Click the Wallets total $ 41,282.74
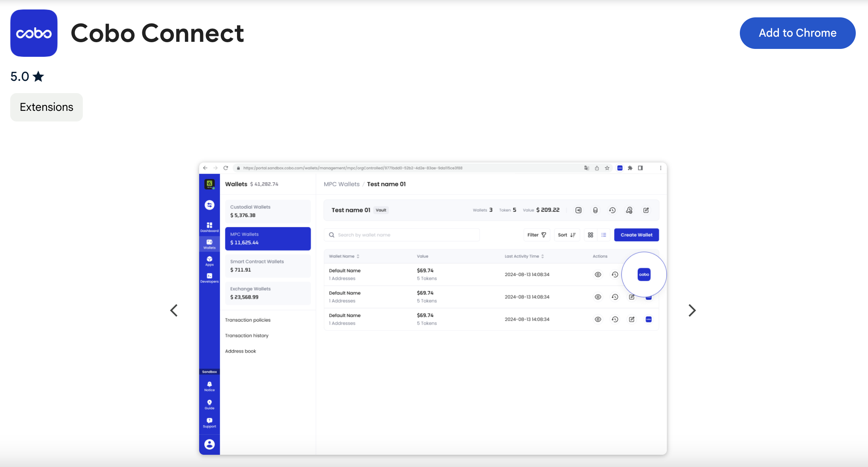The image size is (868, 467). 264,184
